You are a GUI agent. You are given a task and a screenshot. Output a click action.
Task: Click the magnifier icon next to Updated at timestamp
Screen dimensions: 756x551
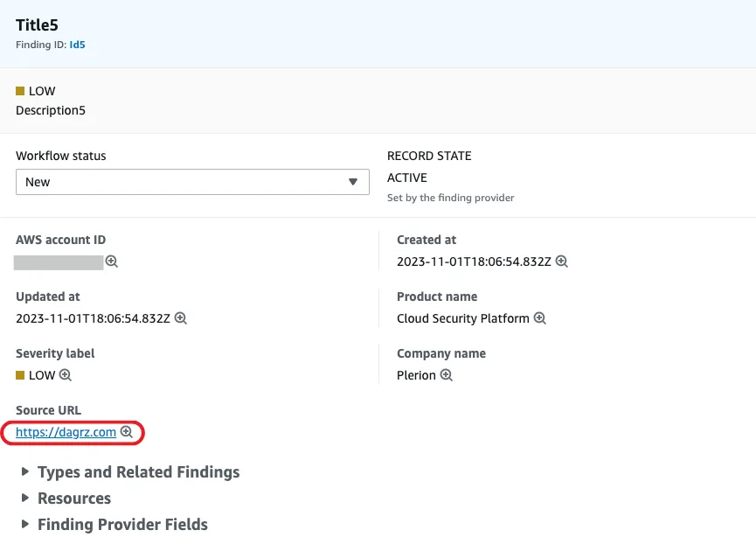[x=181, y=318]
